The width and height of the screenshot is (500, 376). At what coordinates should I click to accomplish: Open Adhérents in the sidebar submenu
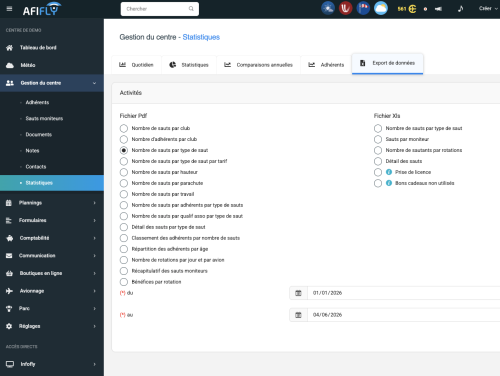(37, 102)
